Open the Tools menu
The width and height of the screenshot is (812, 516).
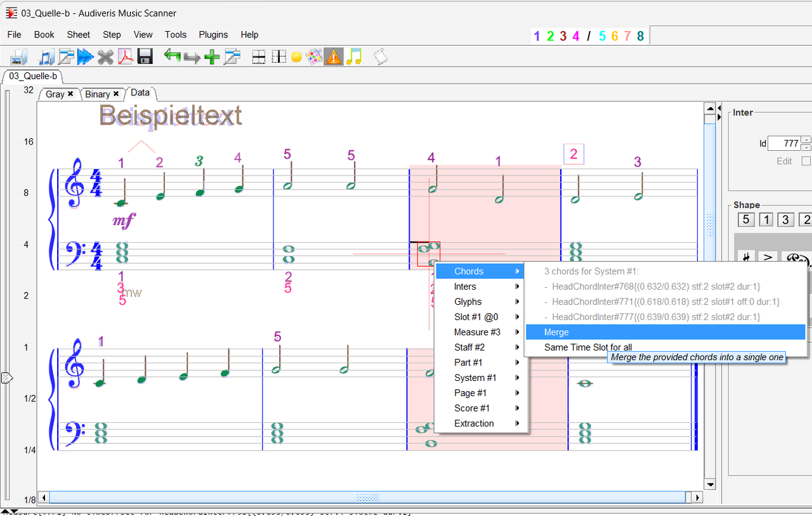[176, 35]
